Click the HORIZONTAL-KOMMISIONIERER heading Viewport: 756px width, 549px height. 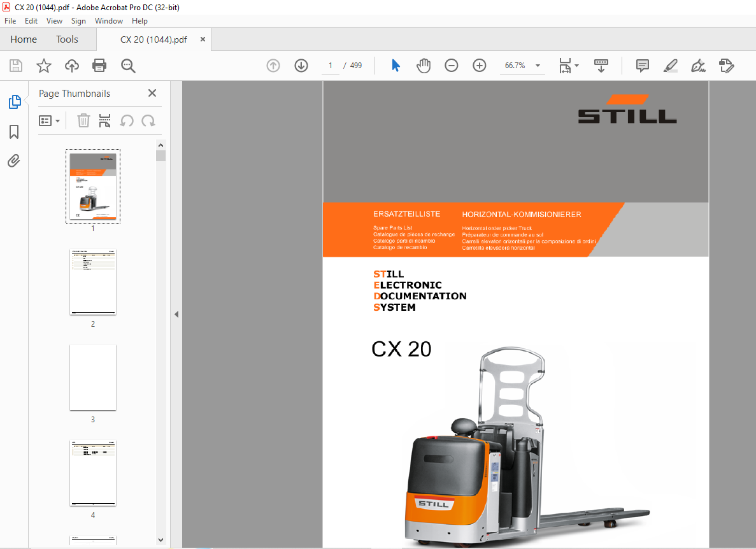pos(522,215)
